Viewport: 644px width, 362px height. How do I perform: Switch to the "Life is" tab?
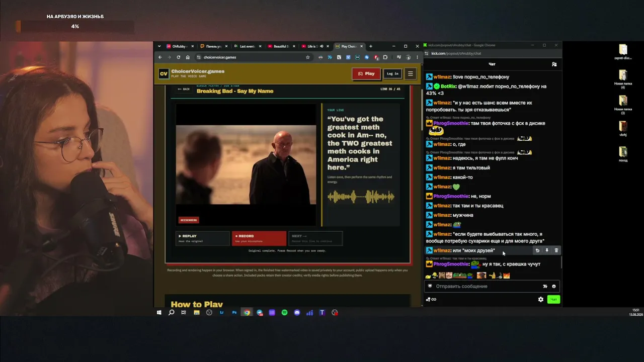(x=314, y=46)
